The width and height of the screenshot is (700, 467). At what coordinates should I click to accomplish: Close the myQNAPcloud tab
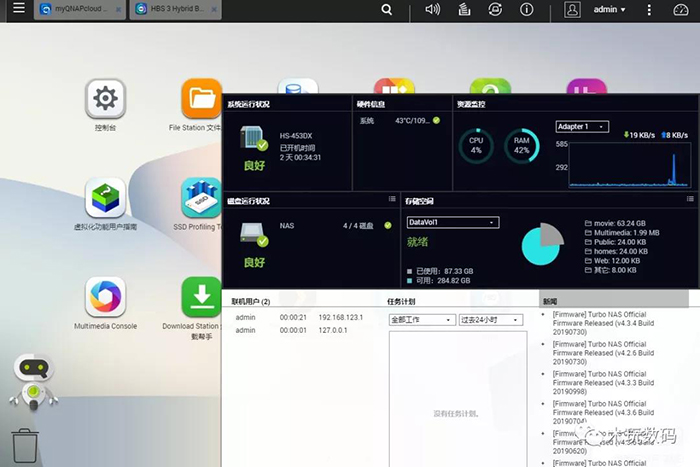[x=118, y=9]
